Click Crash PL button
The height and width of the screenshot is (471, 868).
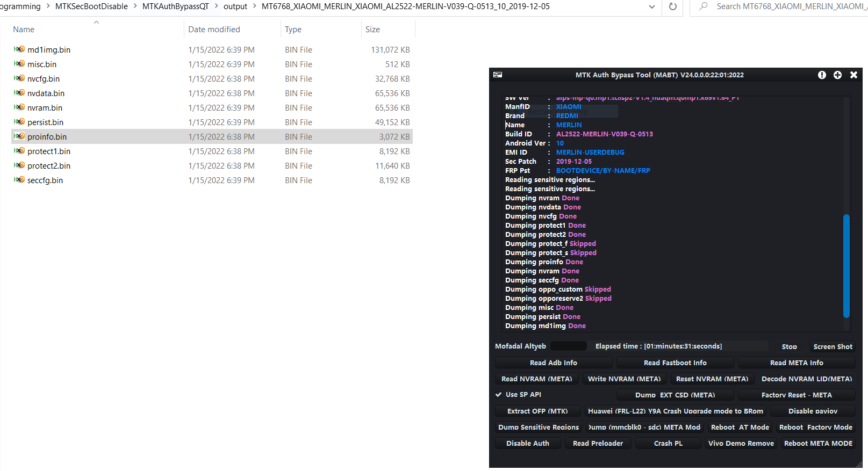pyautogui.click(x=668, y=444)
